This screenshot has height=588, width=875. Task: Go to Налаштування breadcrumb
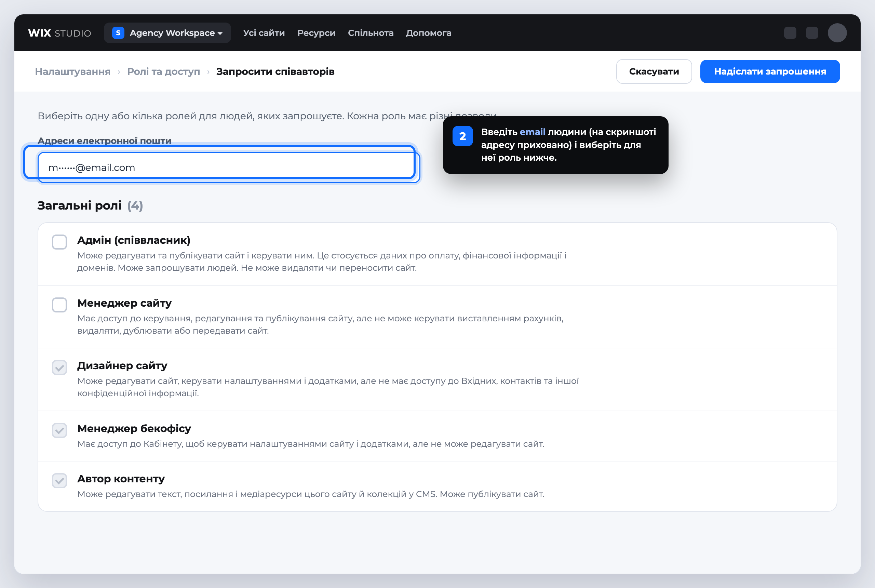coord(73,72)
